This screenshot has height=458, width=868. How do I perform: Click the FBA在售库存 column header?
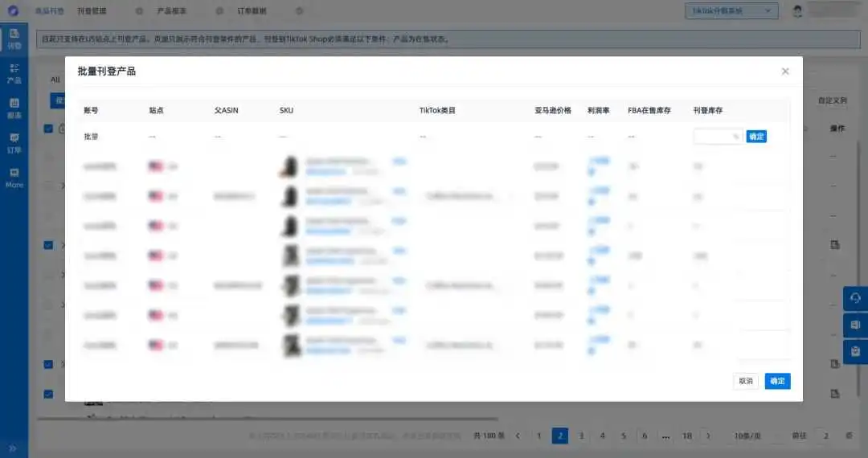(x=649, y=111)
